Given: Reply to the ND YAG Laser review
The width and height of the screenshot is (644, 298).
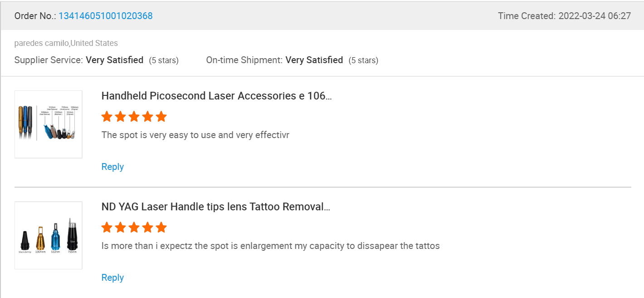Looking at the screenshot, I should click(112, 278).
